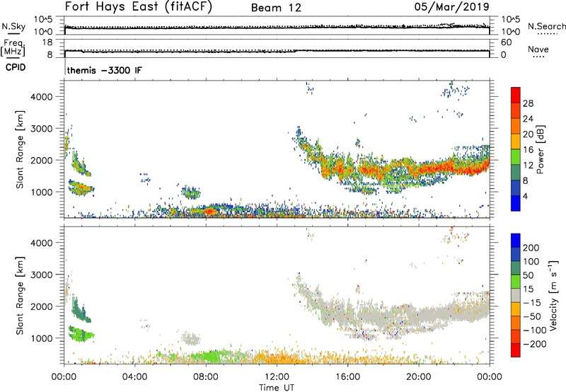Click the "60" label beside Nave axis
The width and height of the screenshot is (566, 392).
click(x=506, y=42)
